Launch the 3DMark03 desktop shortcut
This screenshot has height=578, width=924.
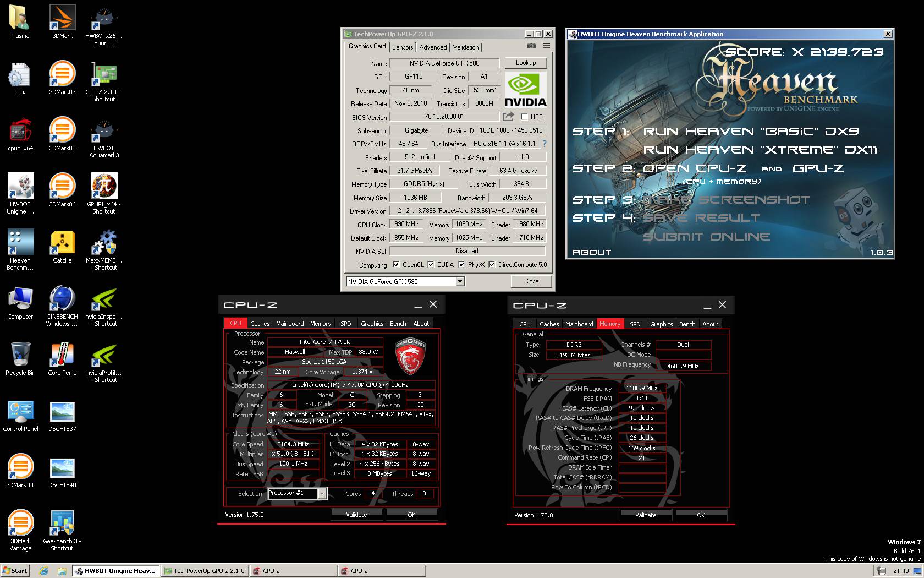click(62, 79)
